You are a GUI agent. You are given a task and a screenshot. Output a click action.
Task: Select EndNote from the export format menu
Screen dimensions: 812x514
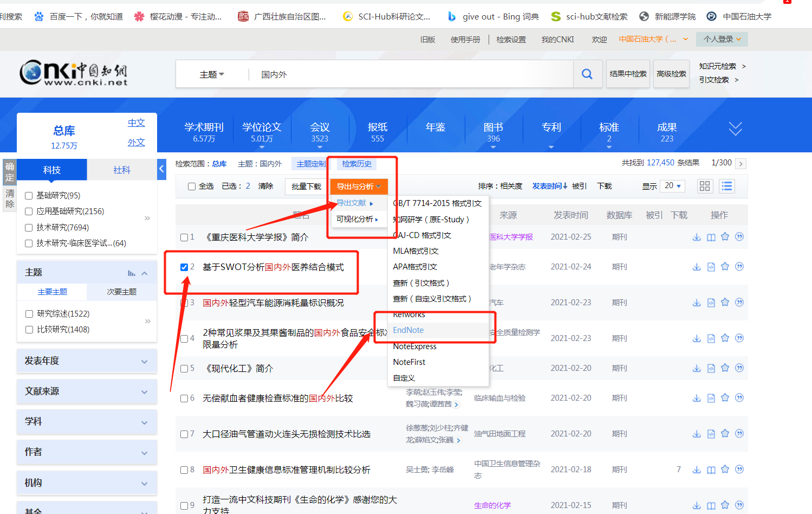click(x=408, y=330)
